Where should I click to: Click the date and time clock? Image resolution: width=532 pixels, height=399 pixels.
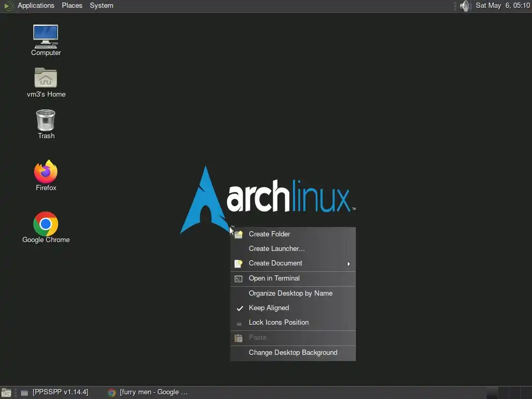503,6
